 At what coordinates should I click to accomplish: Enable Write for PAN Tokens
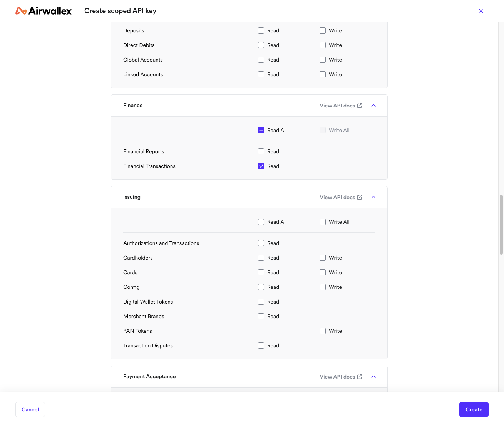point(323,331)
